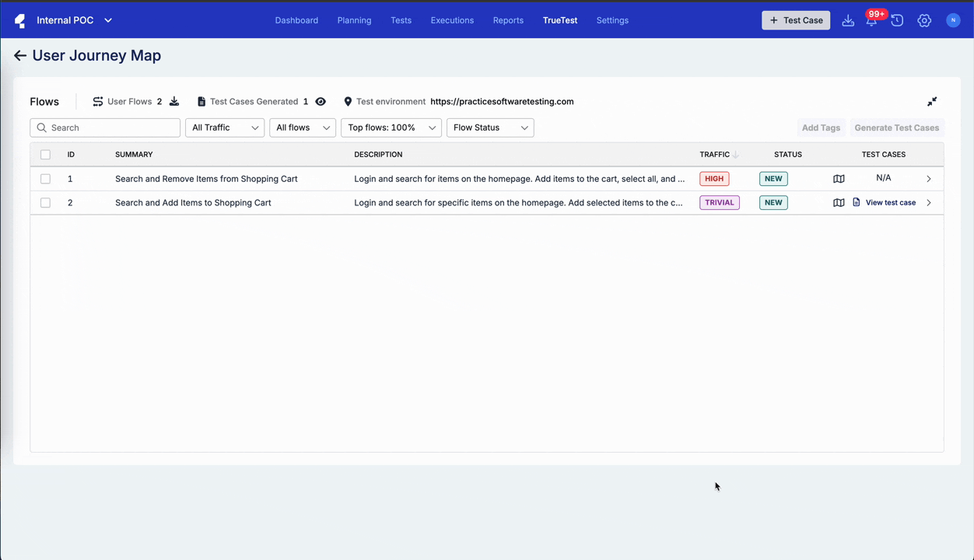Expand row 1 with the right chevron
The width and height of the screenshot is (974, 560).
[x=929, y=179]
